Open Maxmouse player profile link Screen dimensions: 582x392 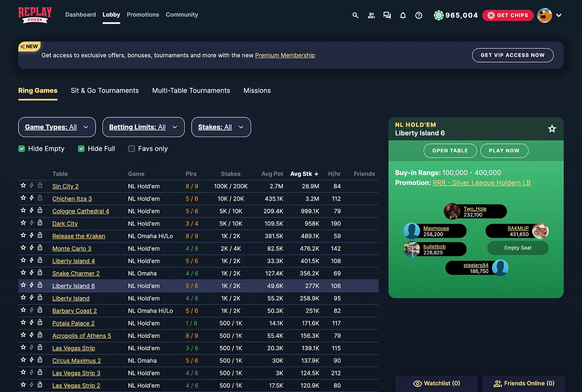click(436, 228)
